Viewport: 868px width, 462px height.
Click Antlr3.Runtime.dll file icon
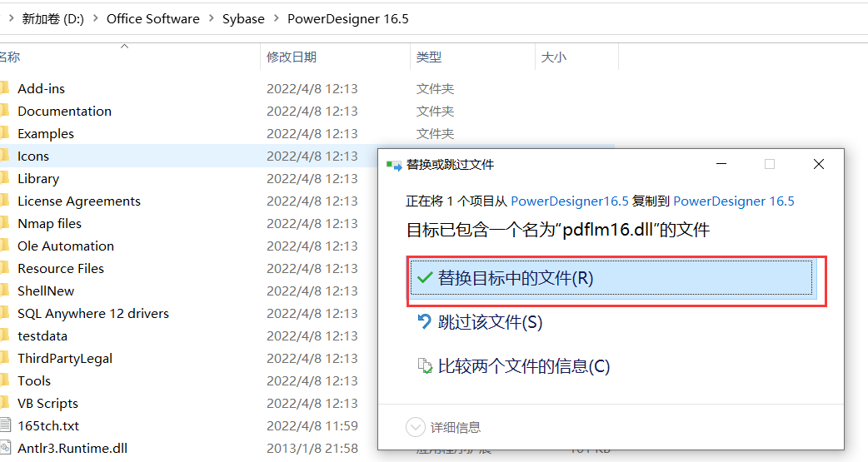pyautogui.click(x=5, y=448)
